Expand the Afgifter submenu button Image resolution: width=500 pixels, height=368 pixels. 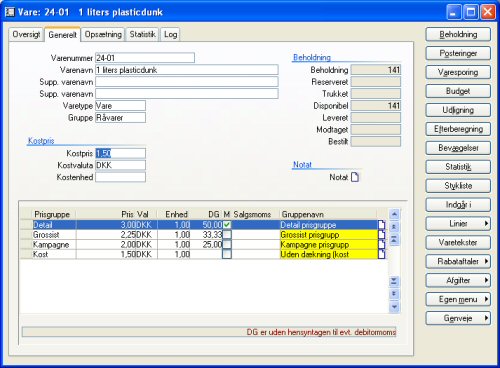(458, 280)
